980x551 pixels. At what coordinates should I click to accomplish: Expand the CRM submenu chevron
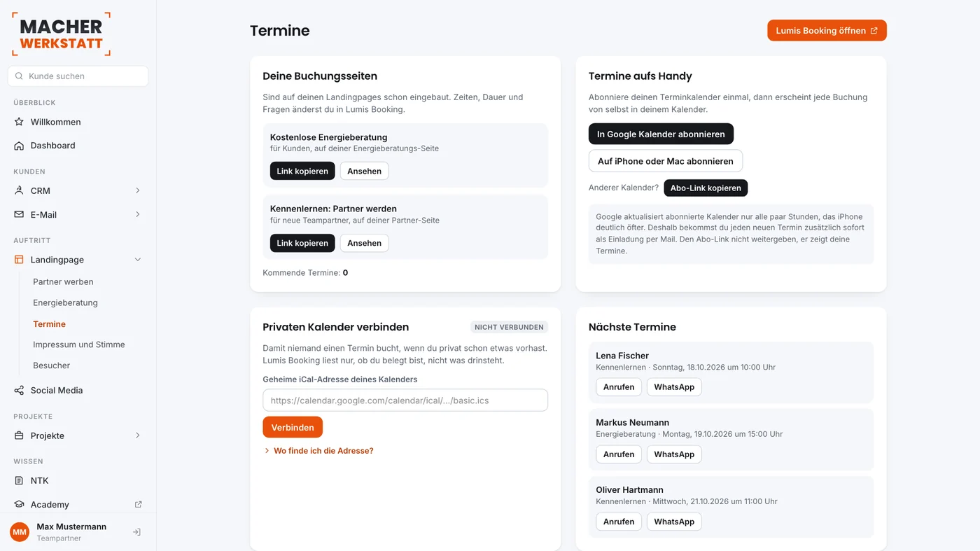point(137,190)
